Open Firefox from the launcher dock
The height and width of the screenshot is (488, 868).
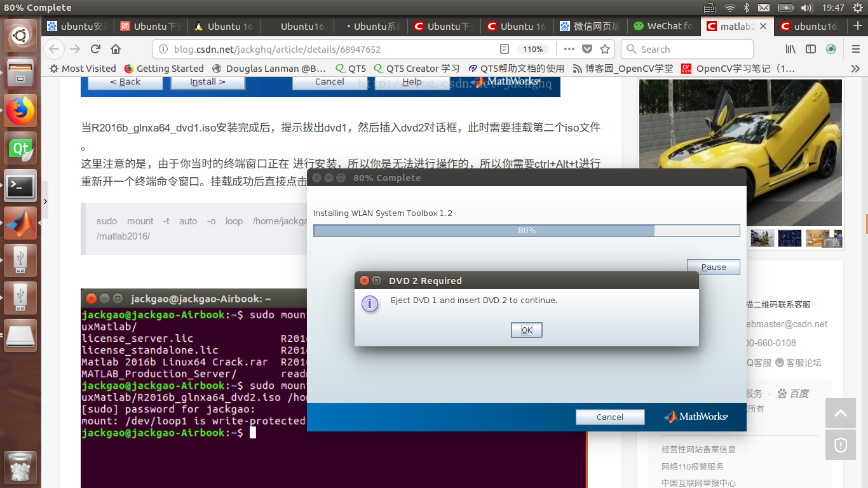pos(20,111)
